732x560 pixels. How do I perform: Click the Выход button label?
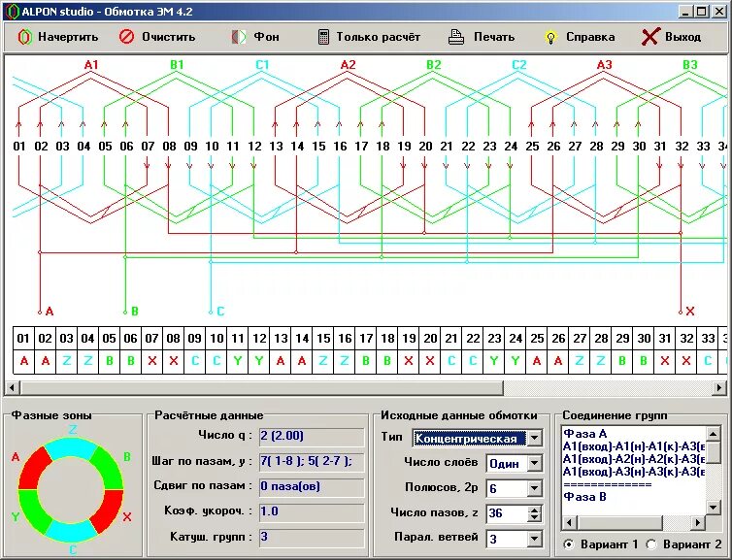(683, 37)
